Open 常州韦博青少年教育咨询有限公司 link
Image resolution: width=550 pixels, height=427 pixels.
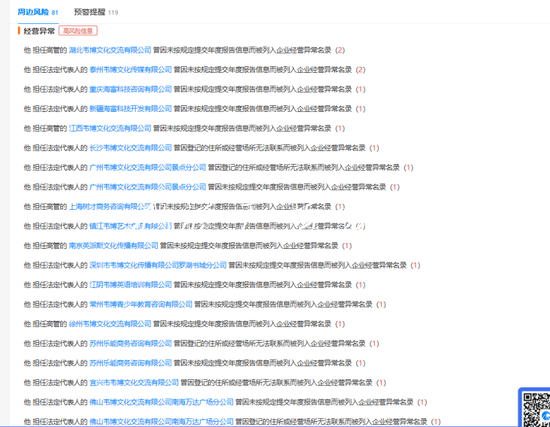[141, 305]
